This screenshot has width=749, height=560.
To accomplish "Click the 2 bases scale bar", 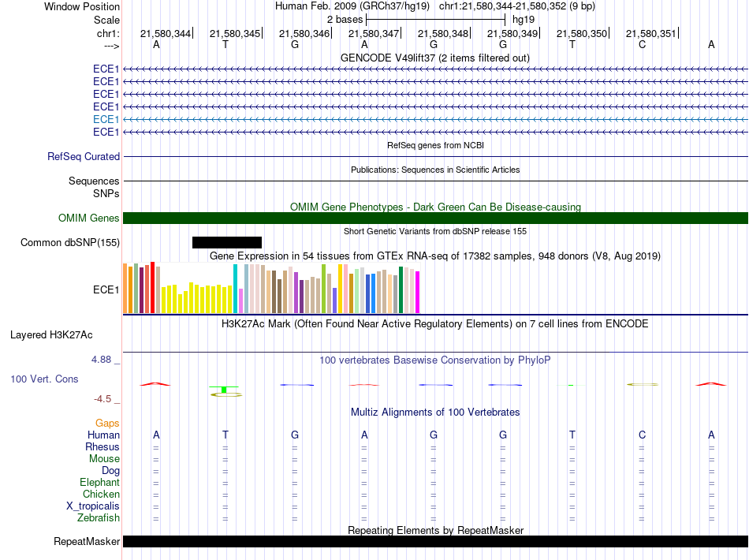I will 435,18.
